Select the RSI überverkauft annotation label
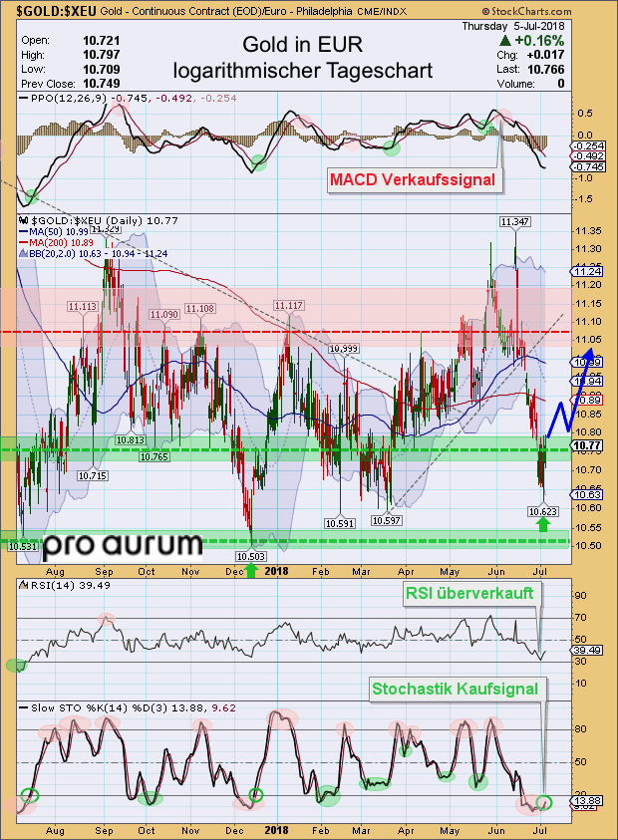Screen dimensions: 618x840 click(467, 595)
